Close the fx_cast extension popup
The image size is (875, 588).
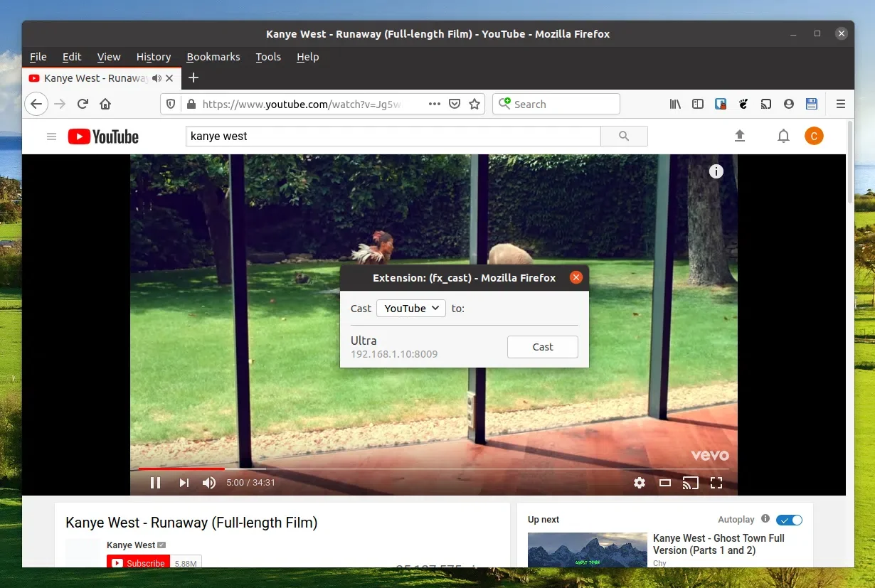[576, 277]
